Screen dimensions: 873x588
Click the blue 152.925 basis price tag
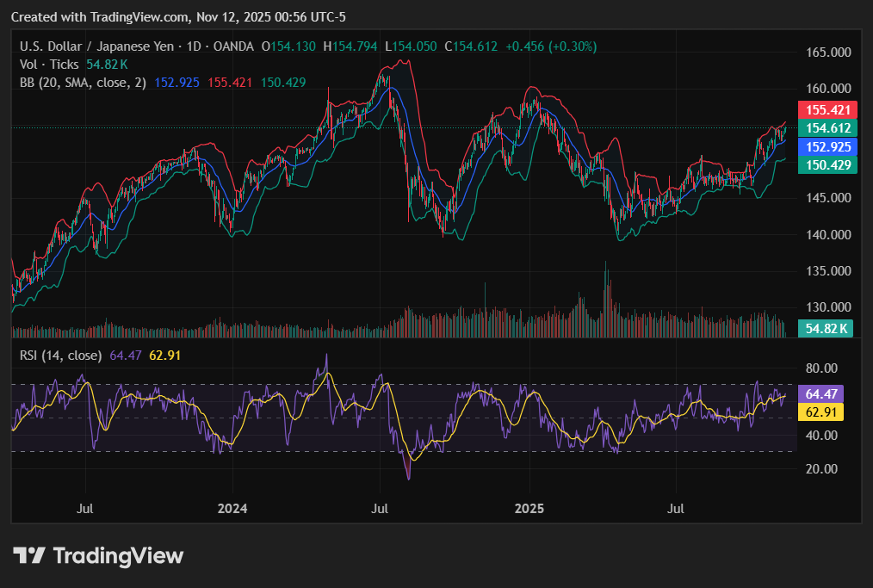click(827, 147)
